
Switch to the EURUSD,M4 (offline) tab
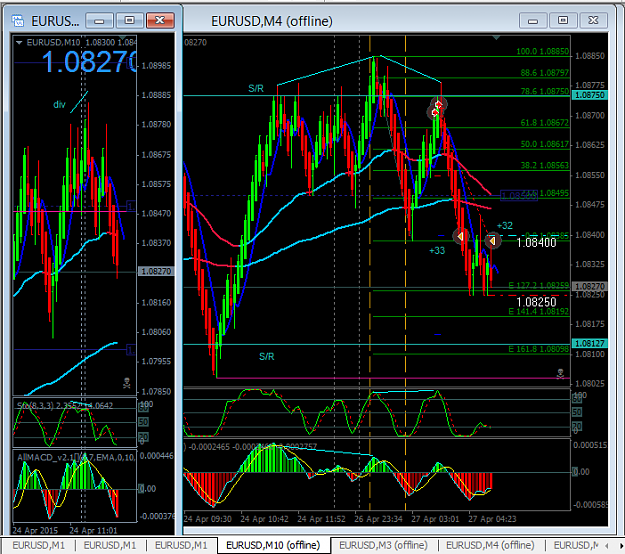pos(490,545)
